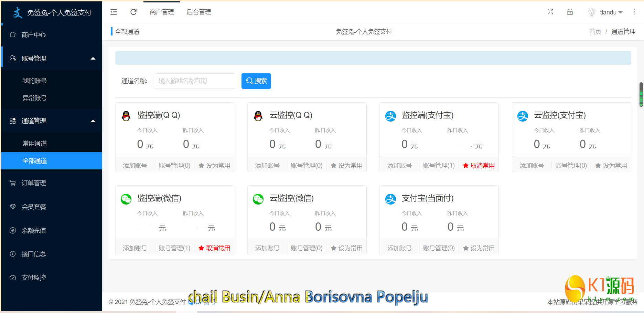Toggle fullscreen using the expand icon

[550, 12]
